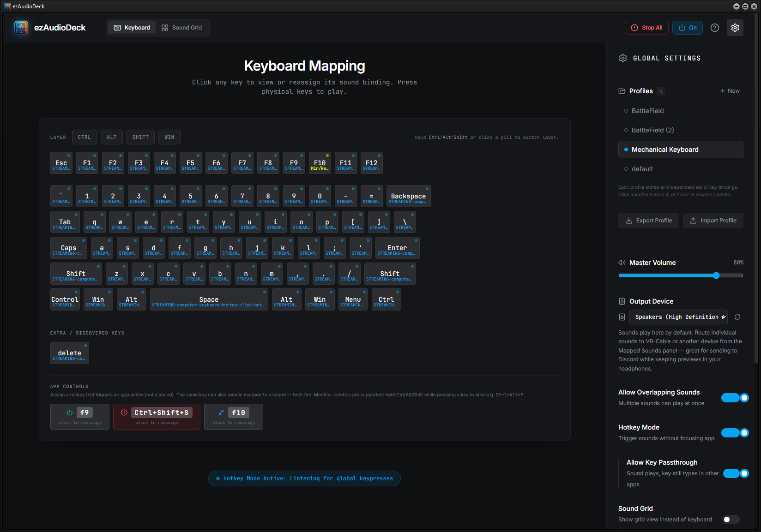761x532 pixels.
Task: Reassign the F9 power toggle hotkey
Action: (80, 417)
